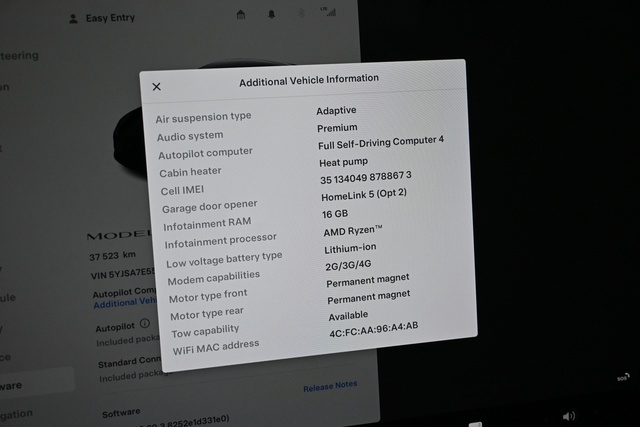The width and height of the screenshot is (640, 427).
Task: Open the Navigation menu item in sidebar
Action: pos(16,414)
